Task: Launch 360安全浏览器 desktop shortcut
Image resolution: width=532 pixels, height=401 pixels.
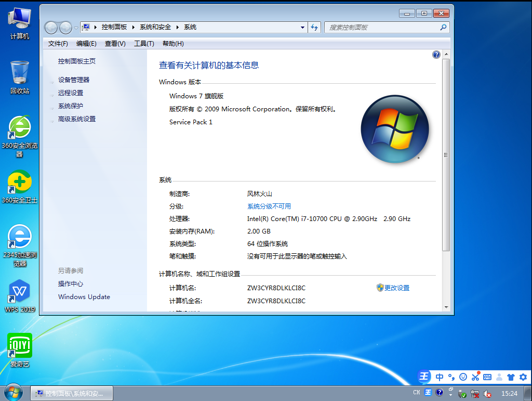Action: (20, 136)
